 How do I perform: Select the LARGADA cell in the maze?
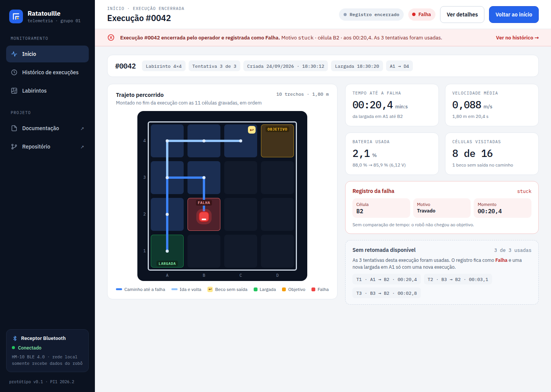click(167, 251)
